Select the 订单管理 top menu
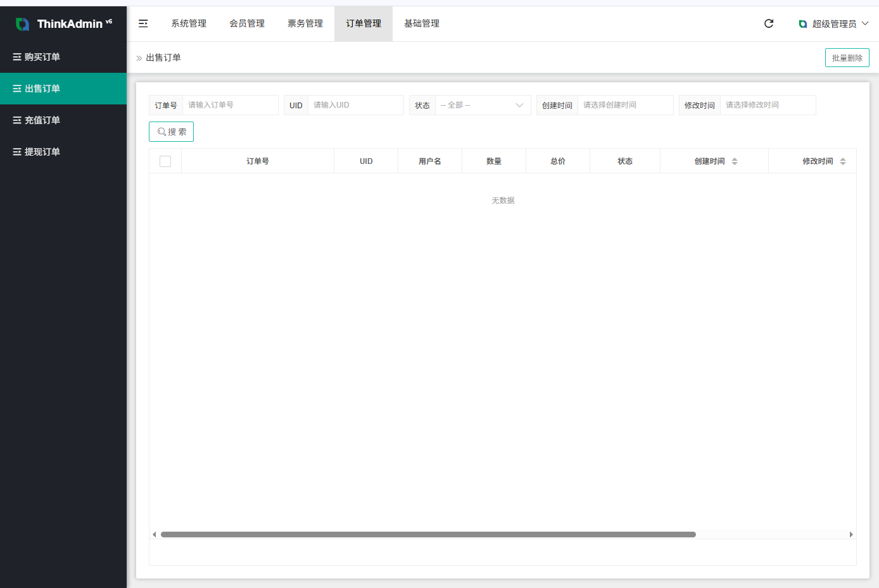Image resolution: width=879 pixels, height=588 pixels. (364, 23)
